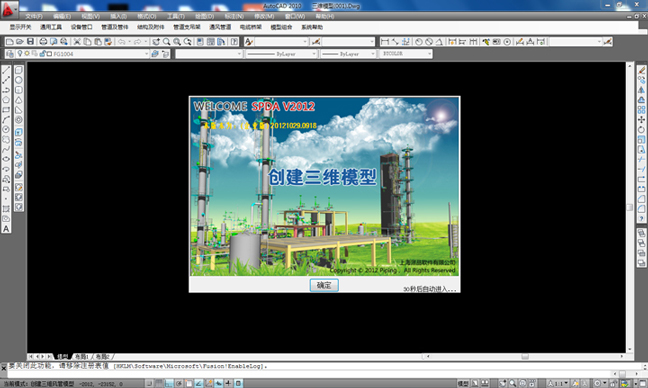Click the 确定 button on the splash dialog
Image resolution: width=648 pixels, height=388 pixels.
pos(324,285)
